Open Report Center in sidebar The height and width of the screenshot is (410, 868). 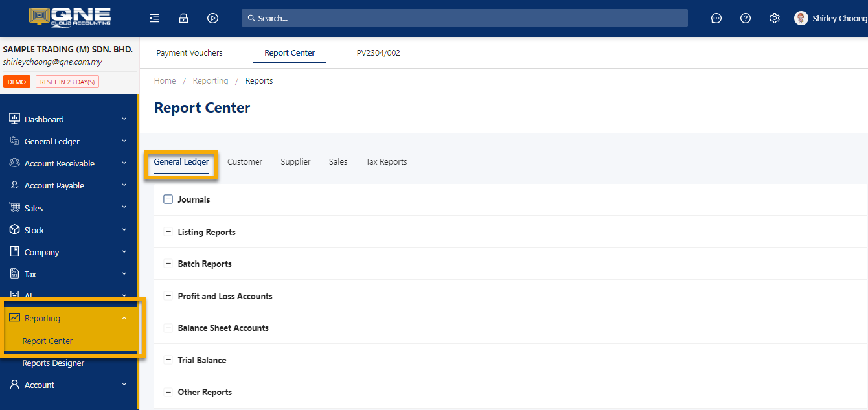point(47,341)
